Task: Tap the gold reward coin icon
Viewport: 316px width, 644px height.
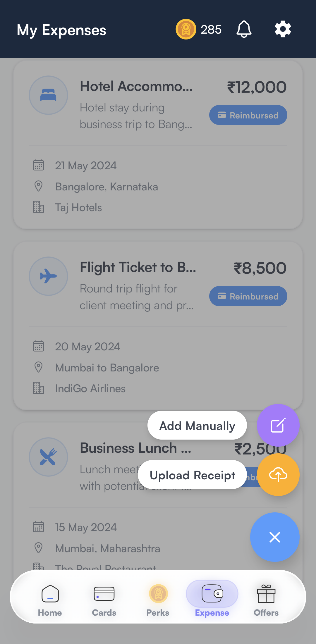Action: coord(186,29)
